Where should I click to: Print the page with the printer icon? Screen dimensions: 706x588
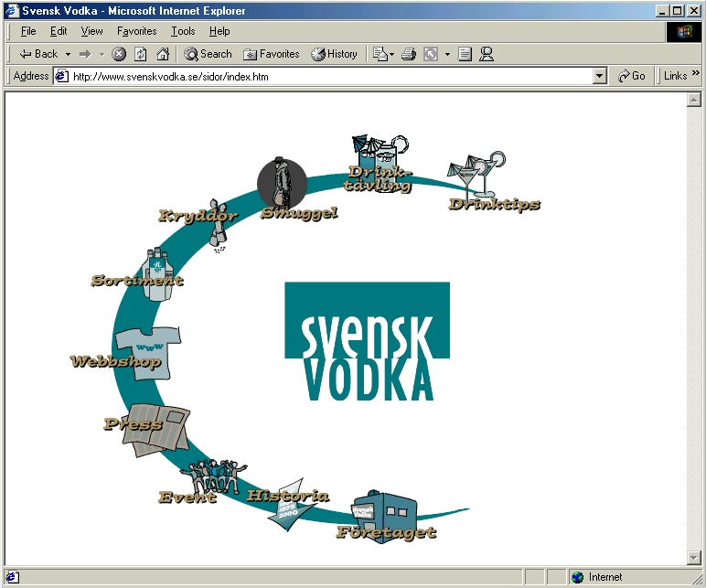point(409,54)
